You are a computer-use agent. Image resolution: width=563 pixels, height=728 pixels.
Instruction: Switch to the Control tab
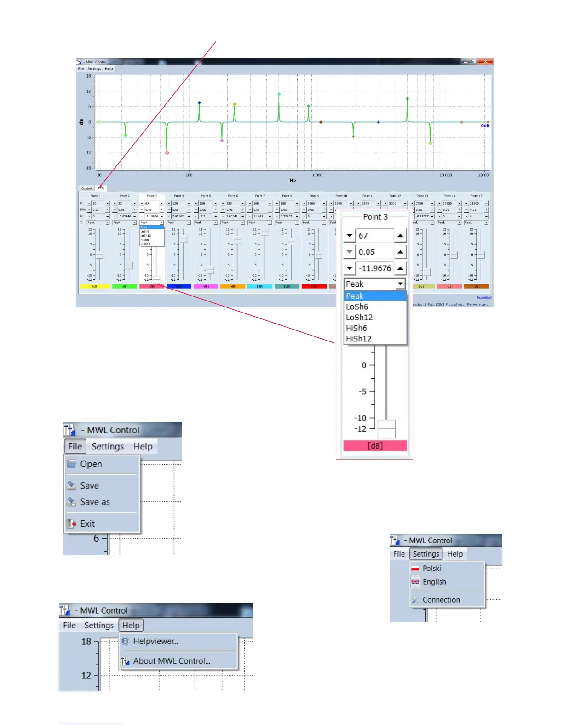click(86, 188)
